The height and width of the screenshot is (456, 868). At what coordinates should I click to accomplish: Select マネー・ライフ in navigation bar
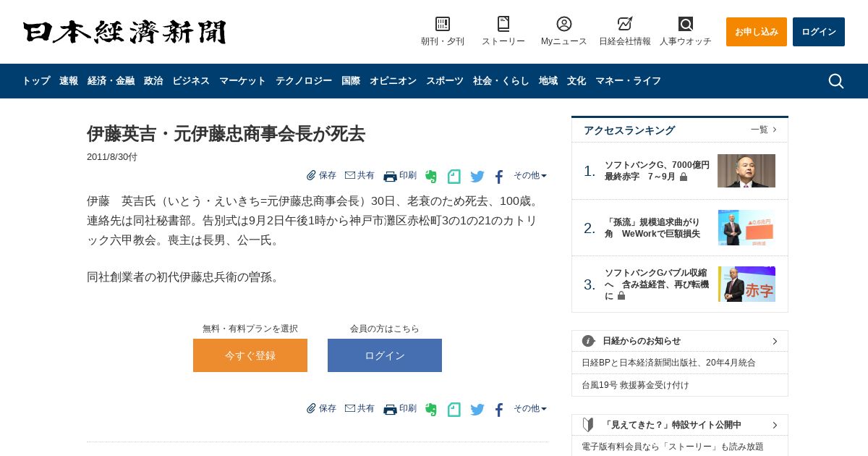coord(628,81)
